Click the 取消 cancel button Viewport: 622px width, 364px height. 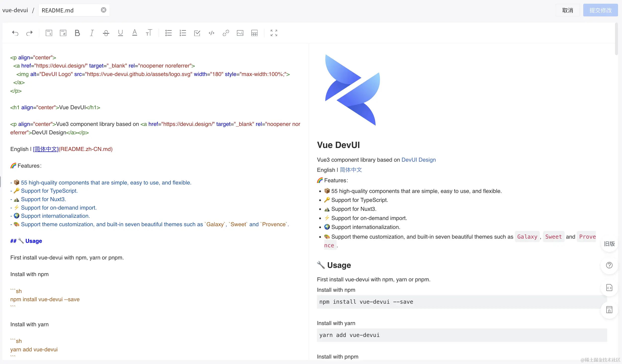click(568, 10)
